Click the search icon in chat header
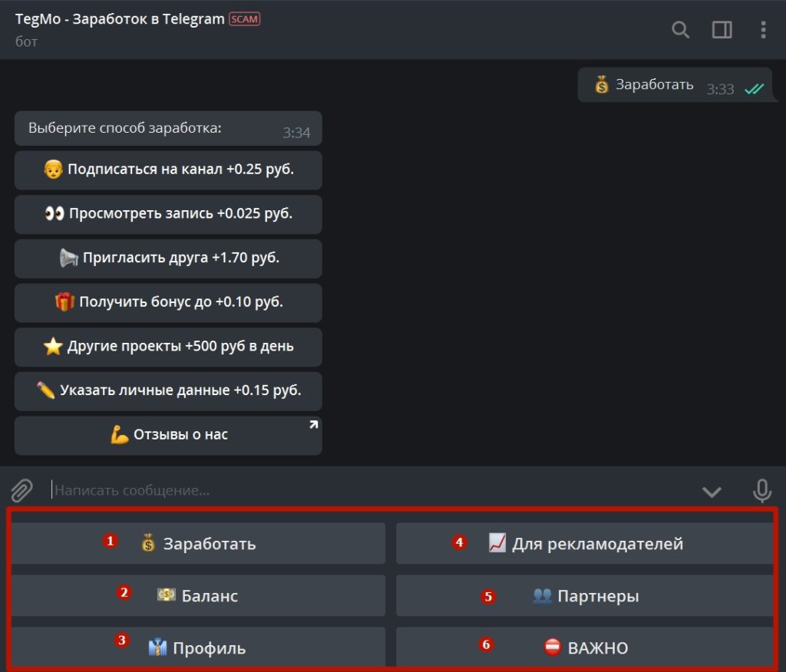Screen dimensions: 786x672 (x=680, y=30)
